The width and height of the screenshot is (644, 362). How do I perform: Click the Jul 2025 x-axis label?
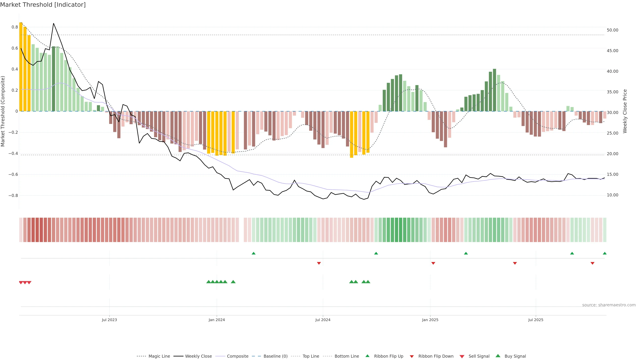(x=535, y=320)
